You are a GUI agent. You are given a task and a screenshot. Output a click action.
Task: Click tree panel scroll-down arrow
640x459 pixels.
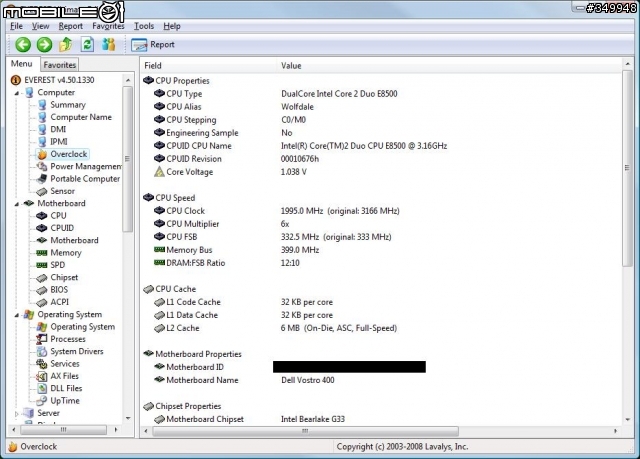click(x=128, y=418)
